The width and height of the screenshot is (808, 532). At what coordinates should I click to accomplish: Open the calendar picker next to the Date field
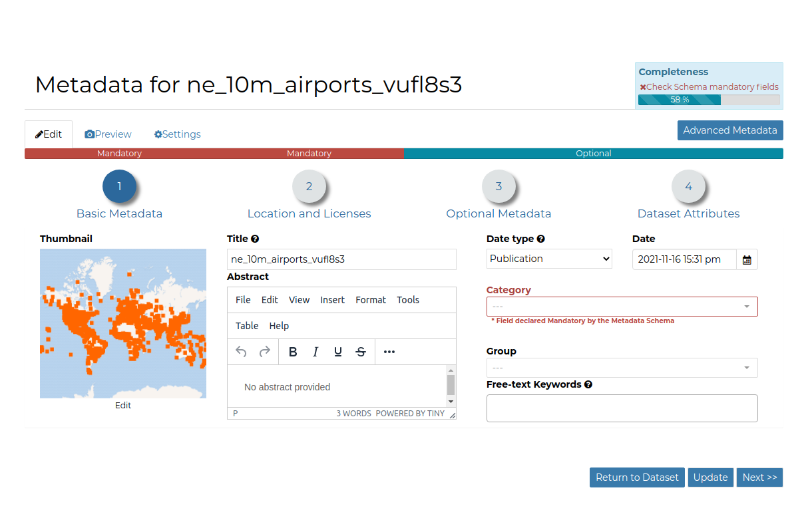[x=747, y=259]
